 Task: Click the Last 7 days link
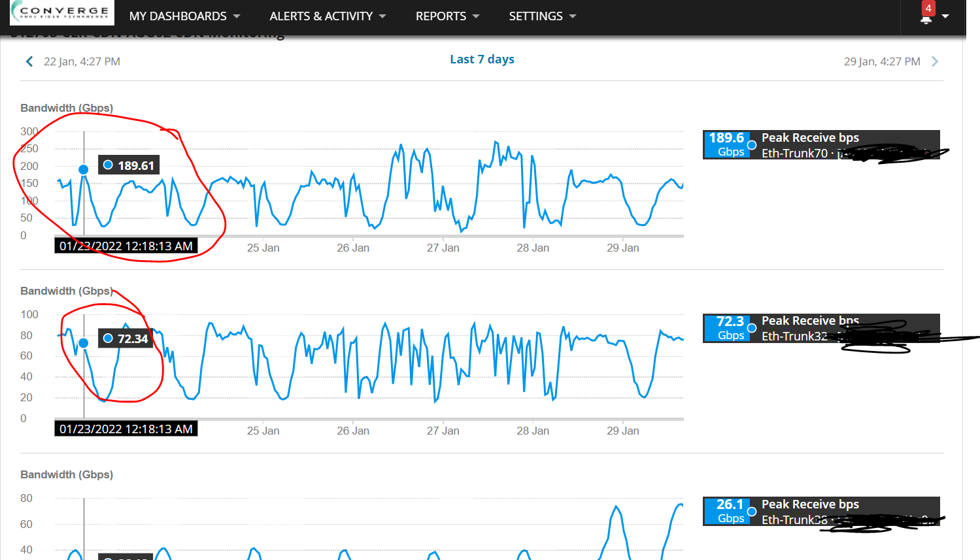point(482,59)
